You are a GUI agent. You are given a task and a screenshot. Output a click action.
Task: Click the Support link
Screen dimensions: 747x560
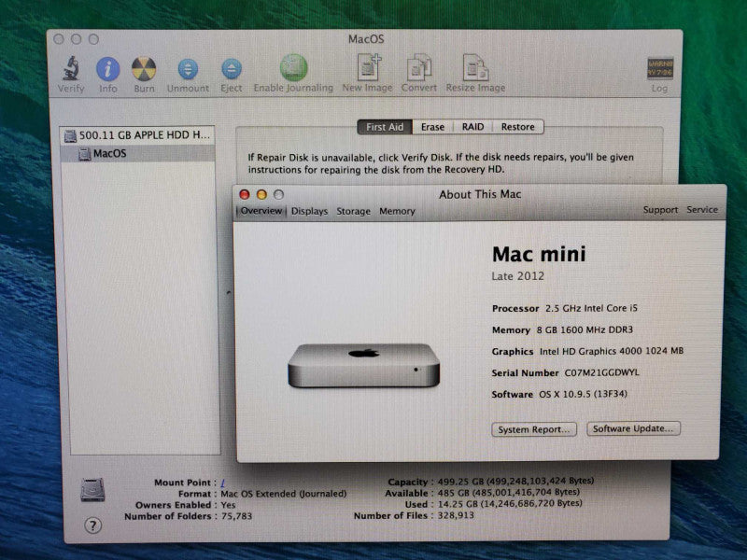[x=660, y=210]
